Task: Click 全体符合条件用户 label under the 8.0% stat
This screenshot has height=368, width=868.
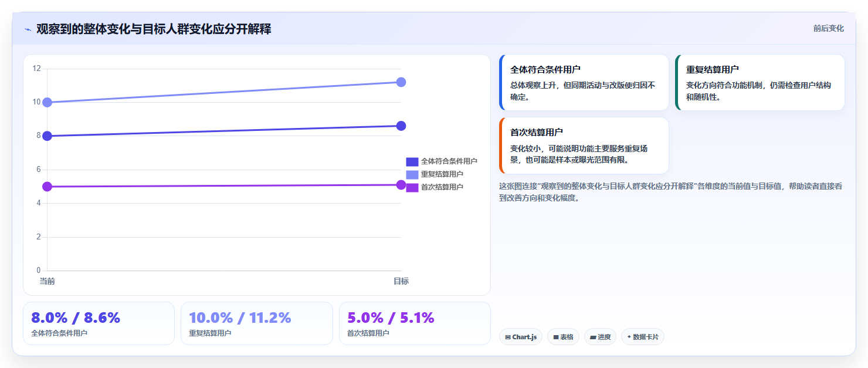Action: coord(59,333)
